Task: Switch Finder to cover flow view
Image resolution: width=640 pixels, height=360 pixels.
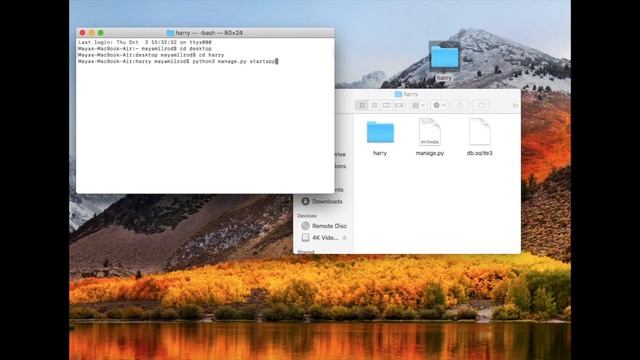Action: (x=399, y=105)
